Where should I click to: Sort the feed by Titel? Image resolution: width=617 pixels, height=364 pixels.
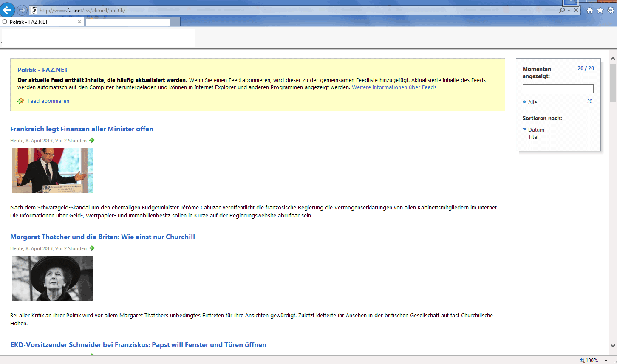(533, 137)
